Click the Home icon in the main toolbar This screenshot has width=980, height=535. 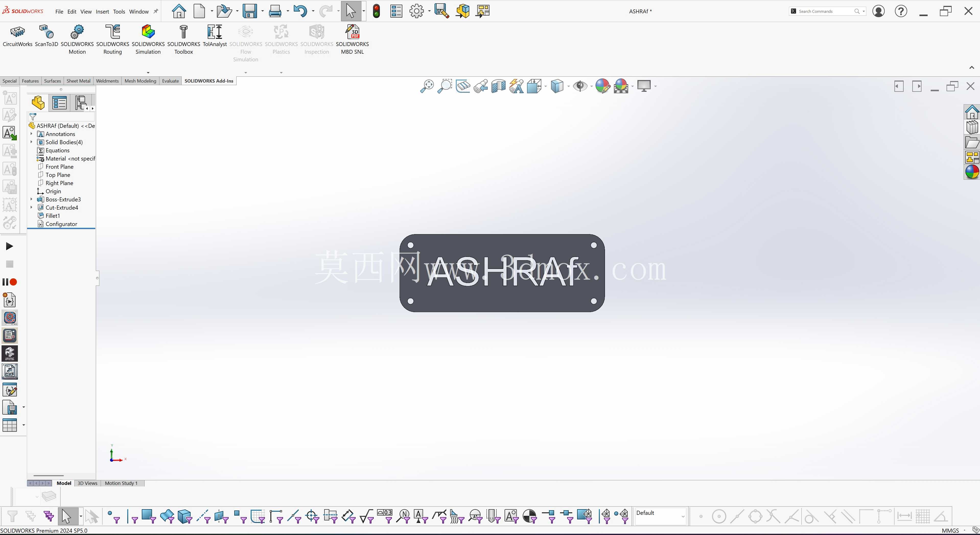pyautogui.click(x=179, y=11)
